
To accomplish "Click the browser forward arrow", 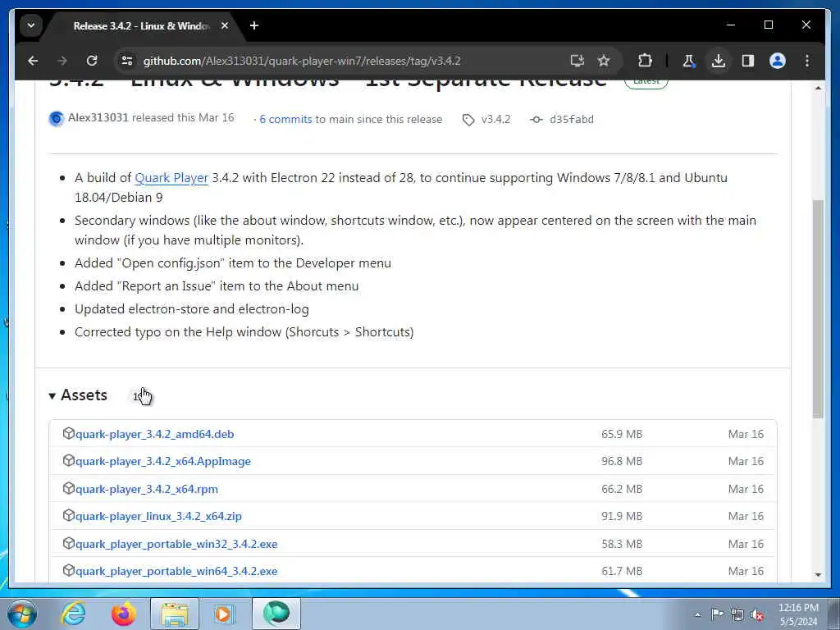I will [62, 61].
